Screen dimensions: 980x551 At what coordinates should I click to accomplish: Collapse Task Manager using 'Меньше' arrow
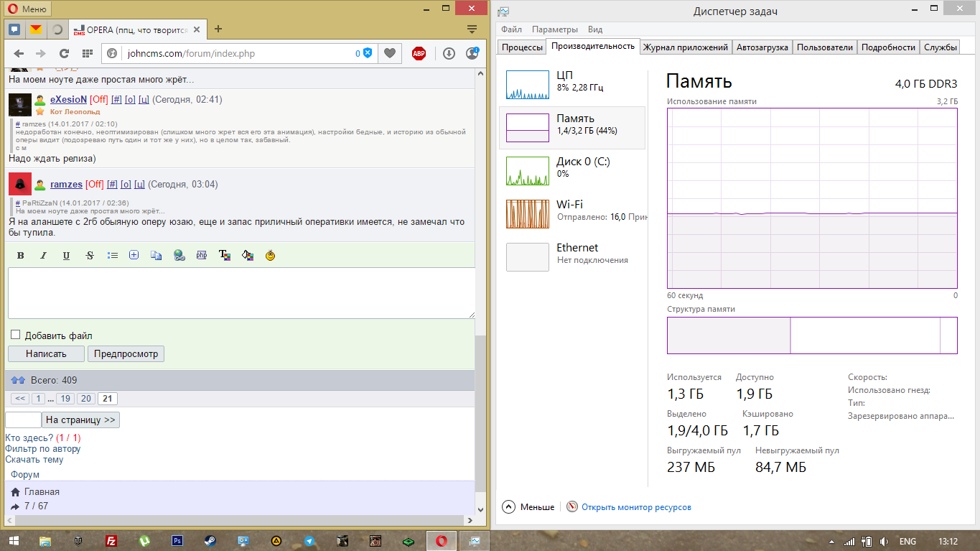(x=509, y=506)
